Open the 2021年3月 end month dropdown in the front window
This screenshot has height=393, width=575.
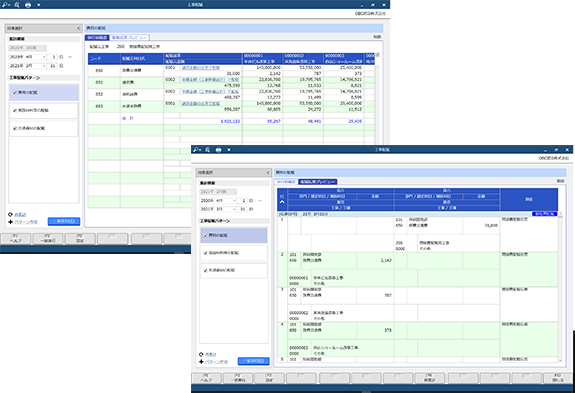pos(234,209)
